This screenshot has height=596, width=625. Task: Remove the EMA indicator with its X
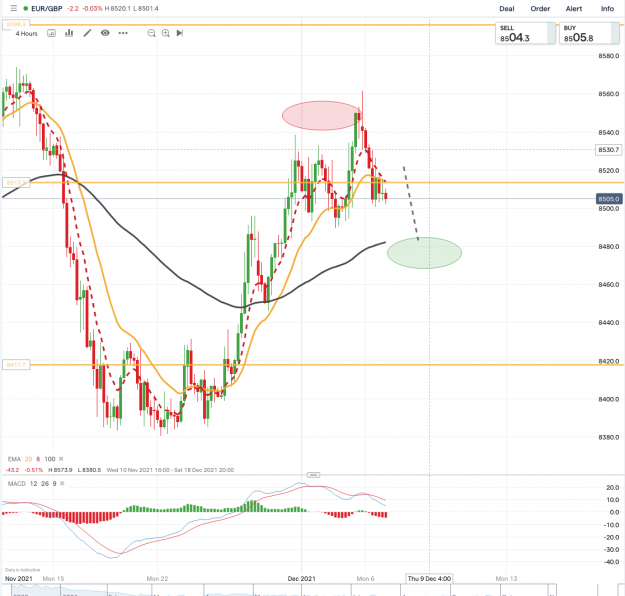tap(61, 459)
